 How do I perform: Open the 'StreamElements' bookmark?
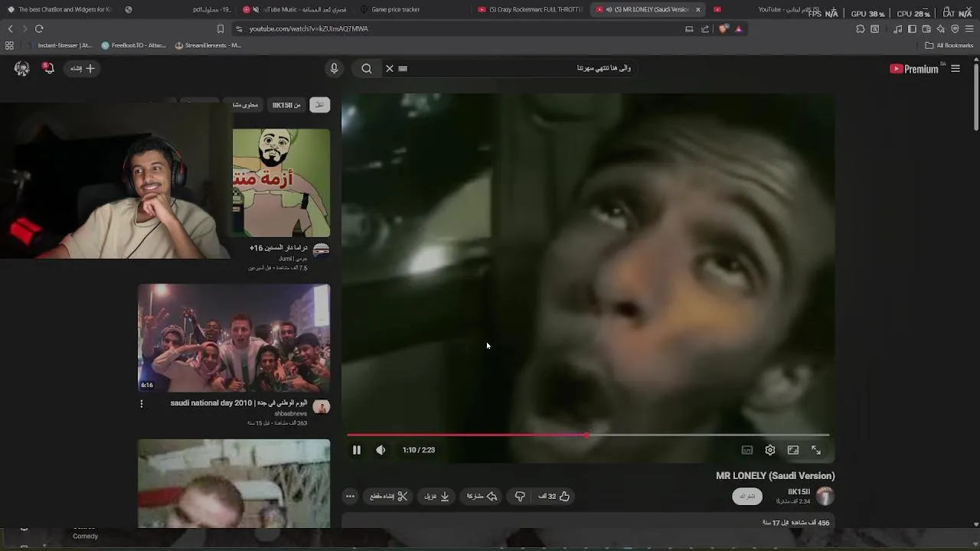207,45
